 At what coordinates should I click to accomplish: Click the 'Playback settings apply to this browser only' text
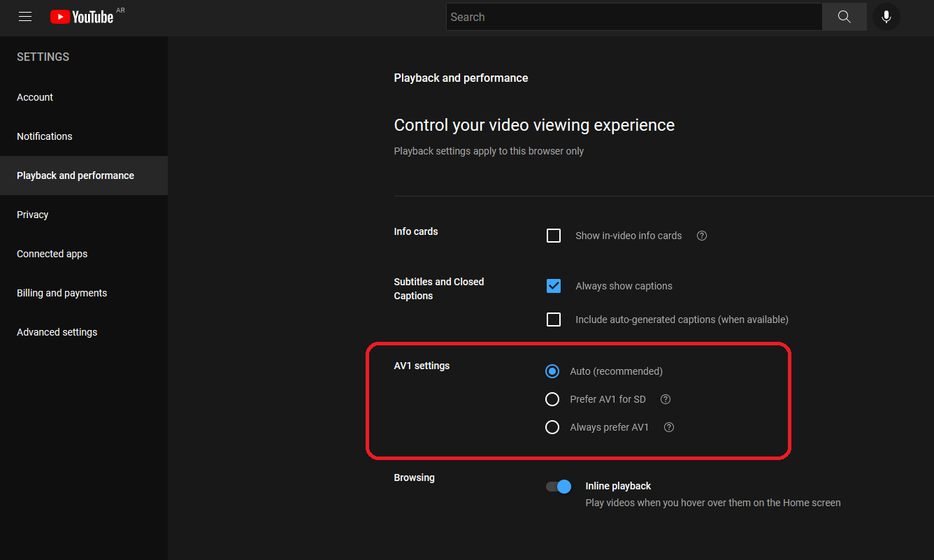tap(489, 151)
